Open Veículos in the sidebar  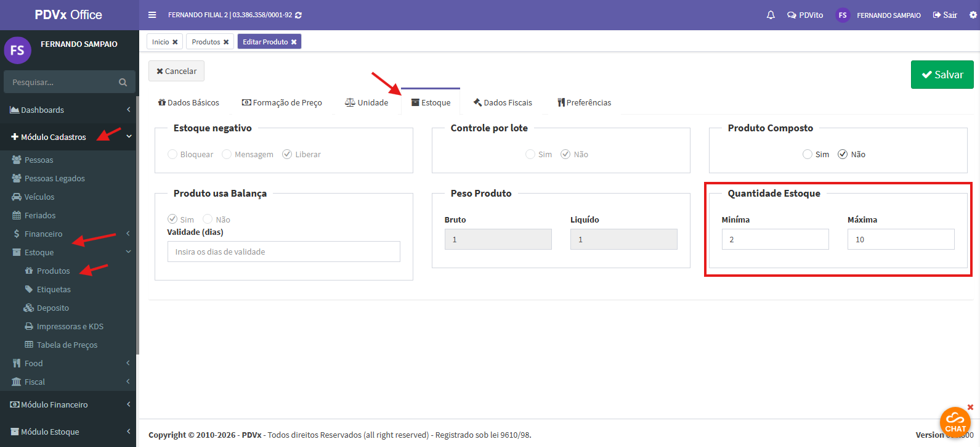click(39, 197)
